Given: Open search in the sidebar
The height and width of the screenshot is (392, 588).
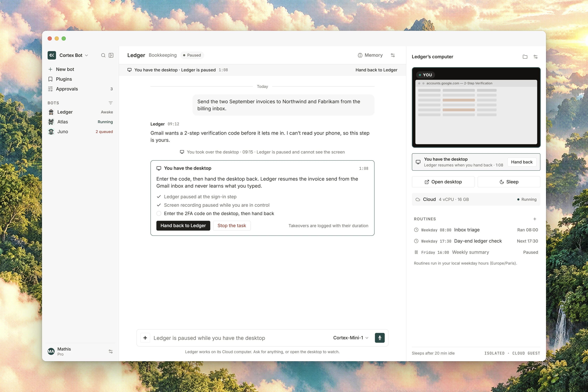Looking at the screenshot, I should 103,55.
